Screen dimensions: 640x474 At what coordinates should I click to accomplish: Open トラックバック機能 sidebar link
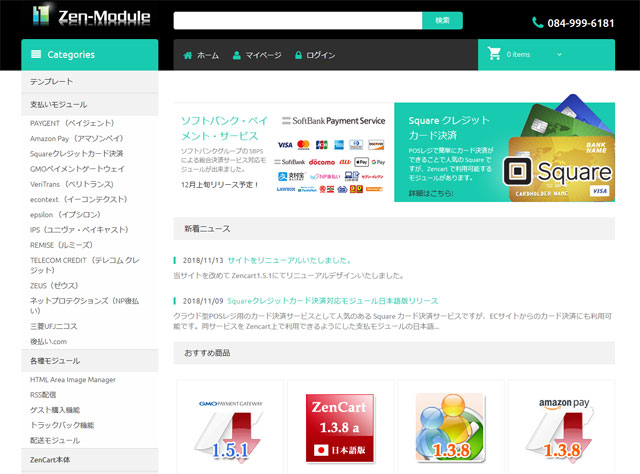62,425
